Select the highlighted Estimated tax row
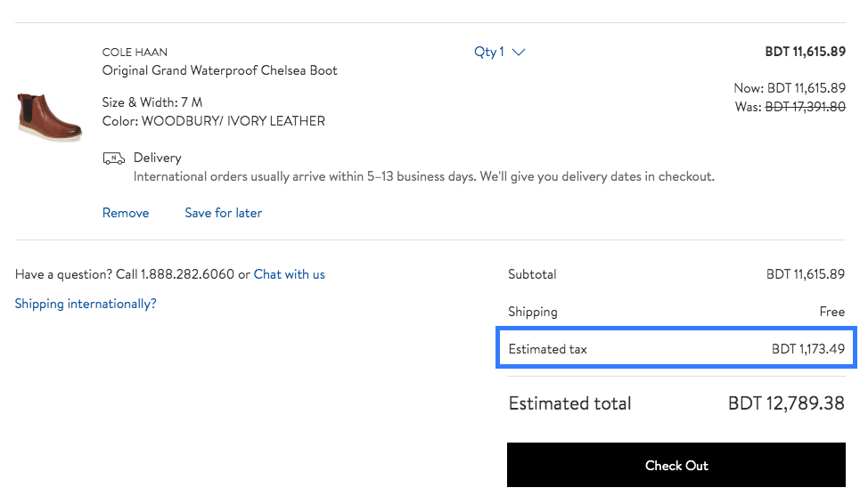This screenshot has height=504, width=868. point(676,349)
